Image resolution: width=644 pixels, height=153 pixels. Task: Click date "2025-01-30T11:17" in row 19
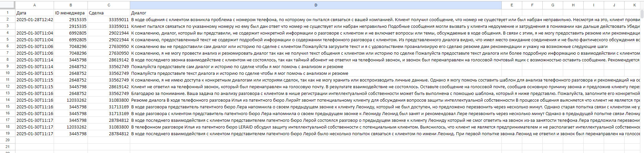[35, 134]
